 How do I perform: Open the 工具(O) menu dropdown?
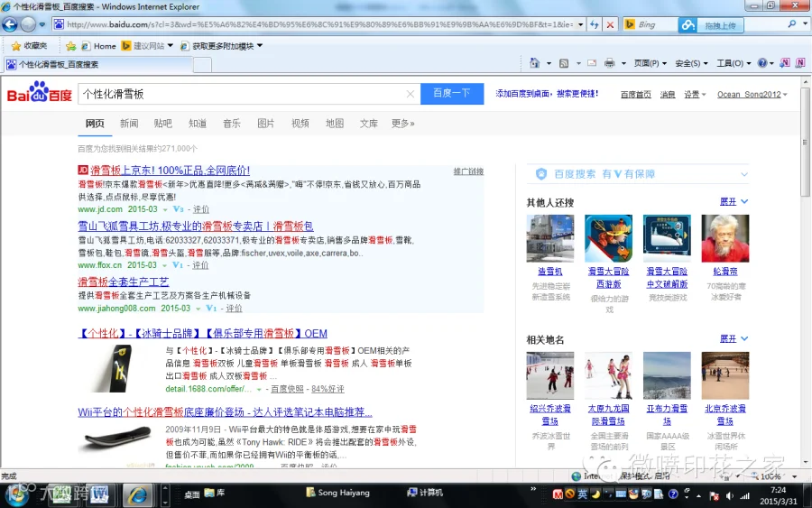734,63
